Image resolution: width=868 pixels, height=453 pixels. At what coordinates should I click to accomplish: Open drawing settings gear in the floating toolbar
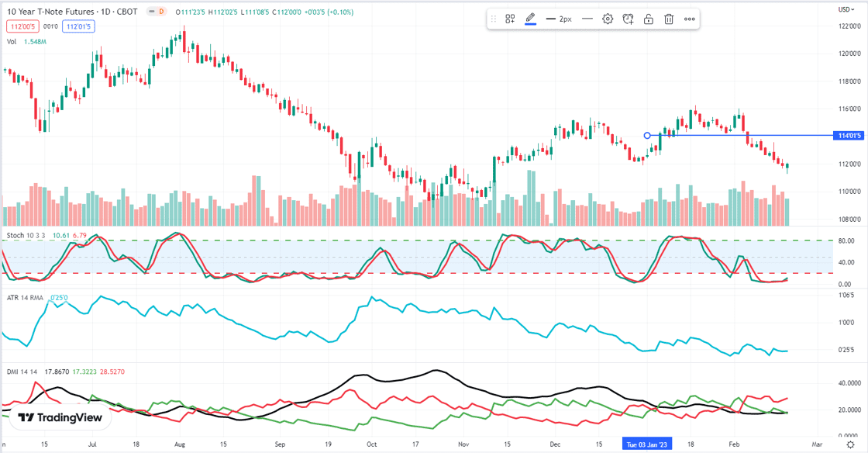pos(608,19)
